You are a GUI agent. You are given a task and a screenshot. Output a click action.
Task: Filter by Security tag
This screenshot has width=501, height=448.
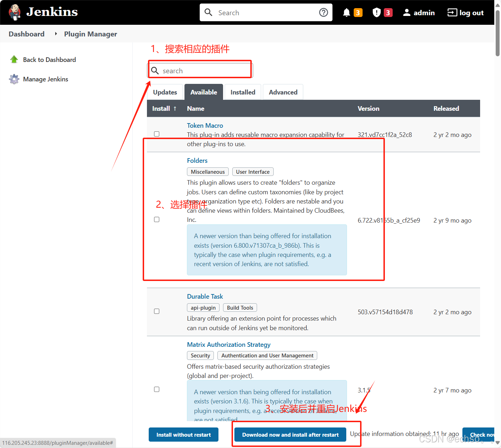click(x=200, y=355)
